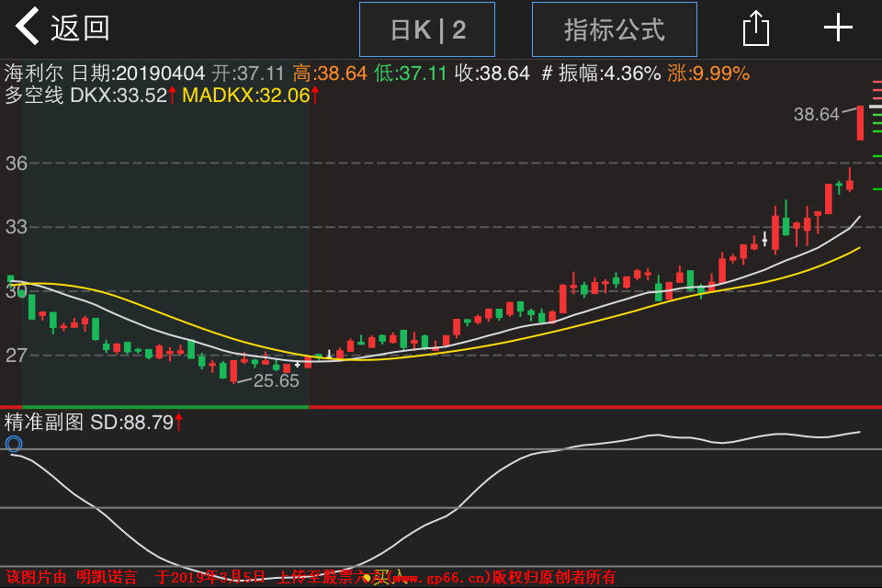Tap the SD:88.79 value

[132, 422]
